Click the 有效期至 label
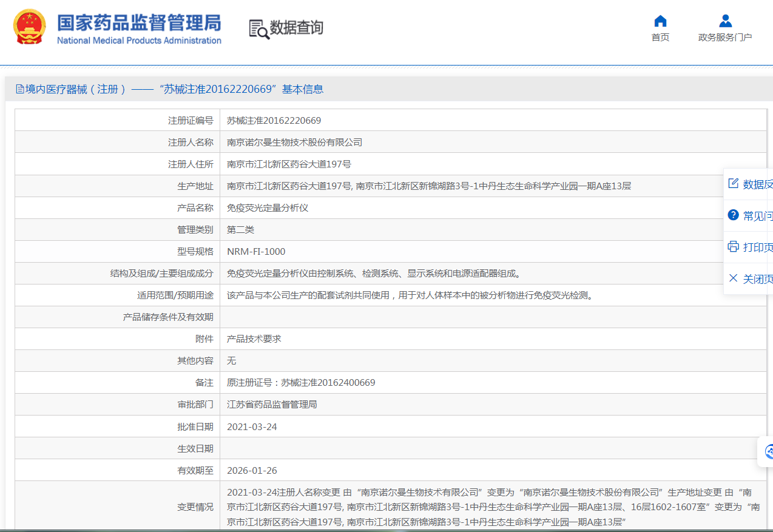The height and width of the screenshot is (532, 773). [195, 471]
